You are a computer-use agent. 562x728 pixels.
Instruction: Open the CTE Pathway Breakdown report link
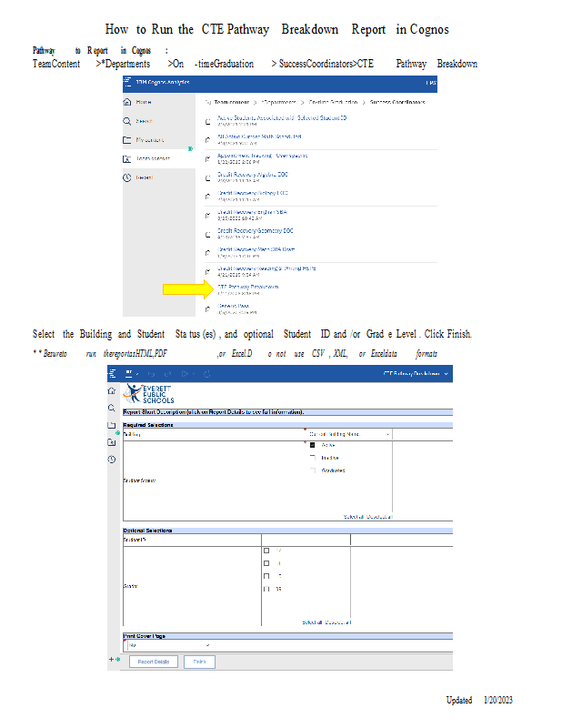coord(248,287)
